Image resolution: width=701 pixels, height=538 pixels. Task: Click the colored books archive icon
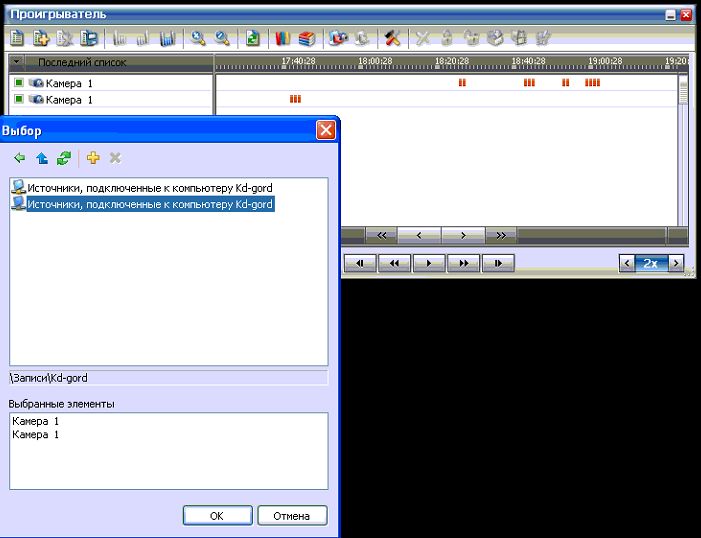tap(284, 38)
